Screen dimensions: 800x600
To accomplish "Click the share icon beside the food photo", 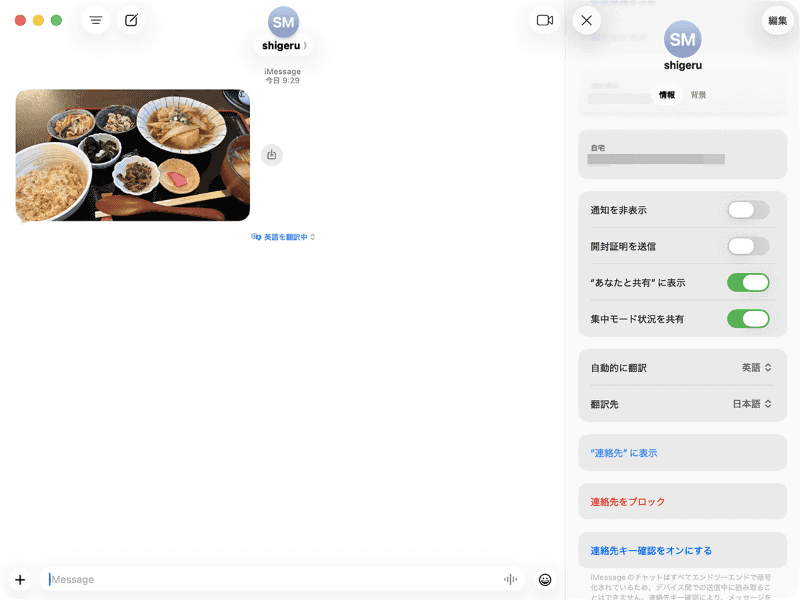I will [271, 155].
